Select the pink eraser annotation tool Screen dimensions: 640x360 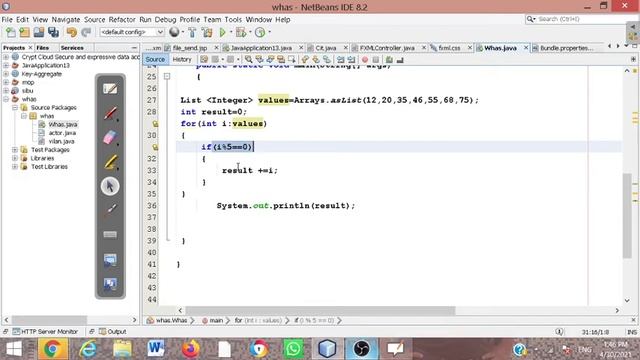click(x=110, y=138)
